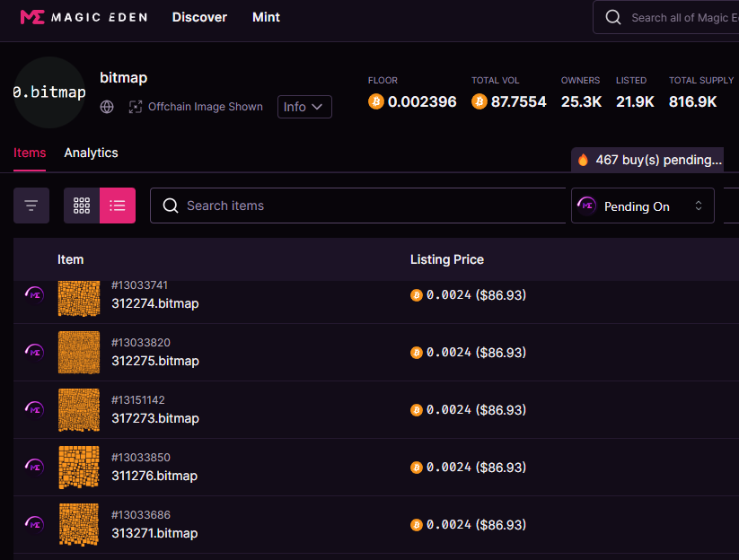Click the Magic Eden icon on 317273.bitmap row
The image size is (739, 560).
click(34, 410)
